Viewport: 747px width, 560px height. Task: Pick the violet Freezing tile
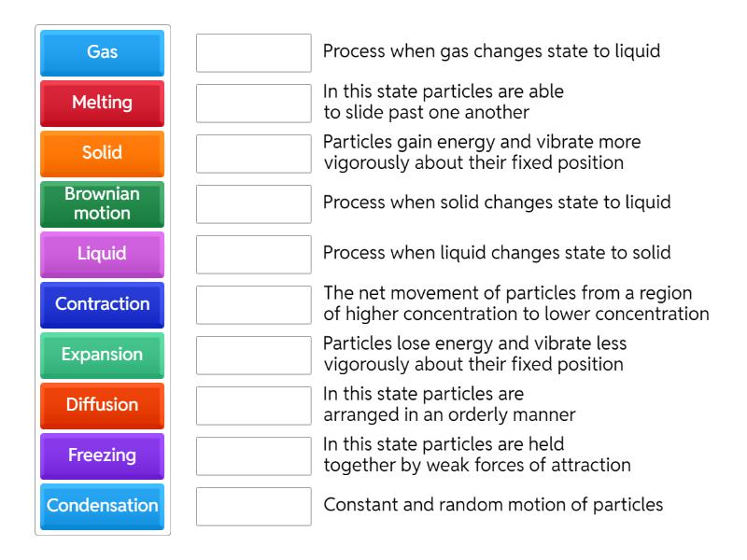pyautogui.click(x=102, y=455)
